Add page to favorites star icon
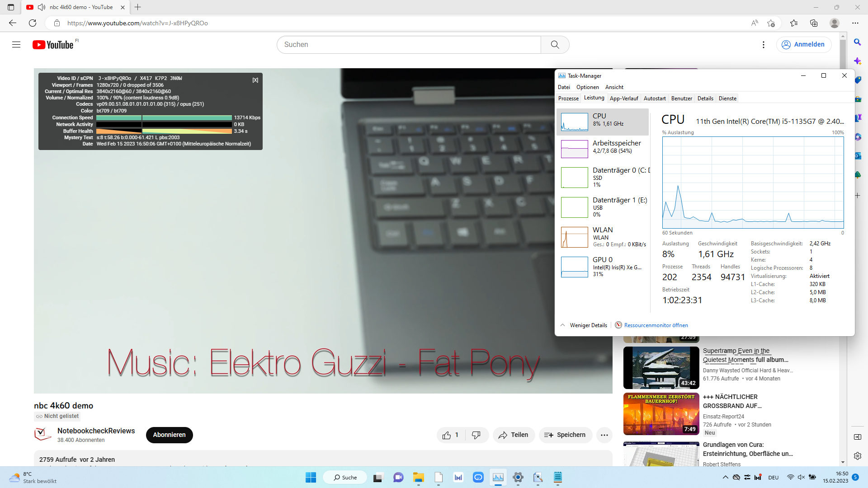 771,23
